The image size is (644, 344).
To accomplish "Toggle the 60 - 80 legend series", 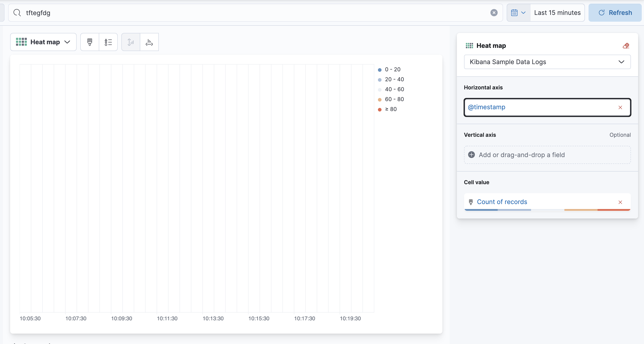I will (394, 99).
